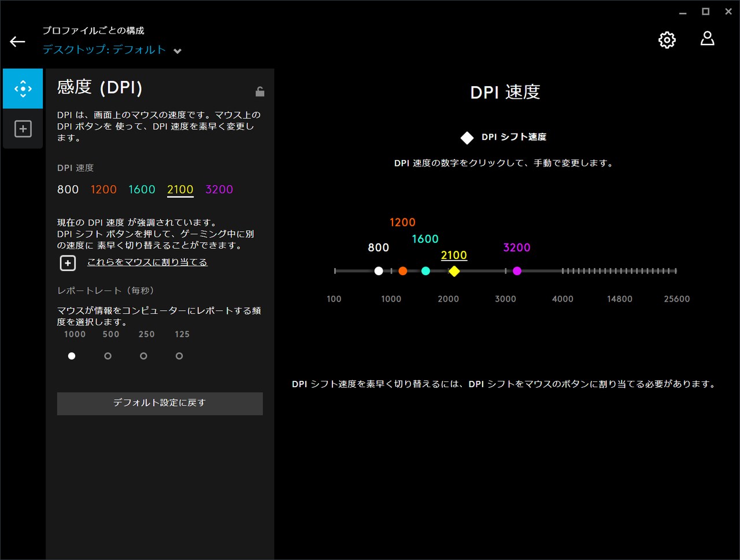Image resolution: width=740 pixels, height=560 pixels.
Task: Open the デスクトップ: デフォルト profile dropdown
Action: [104, 50]
